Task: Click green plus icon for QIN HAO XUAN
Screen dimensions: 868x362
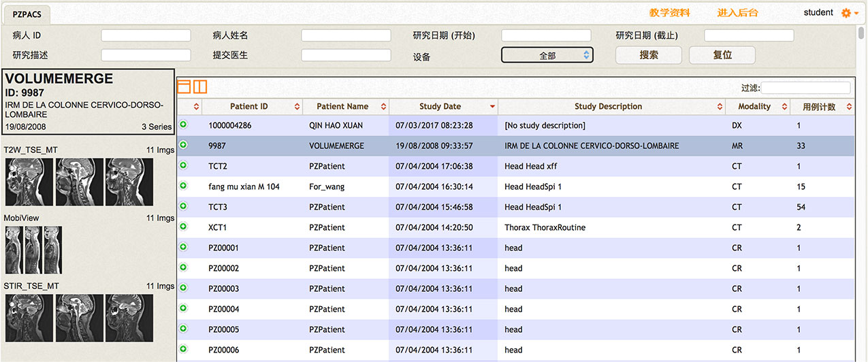Action: pyautogui.click(x=183, y=125)
